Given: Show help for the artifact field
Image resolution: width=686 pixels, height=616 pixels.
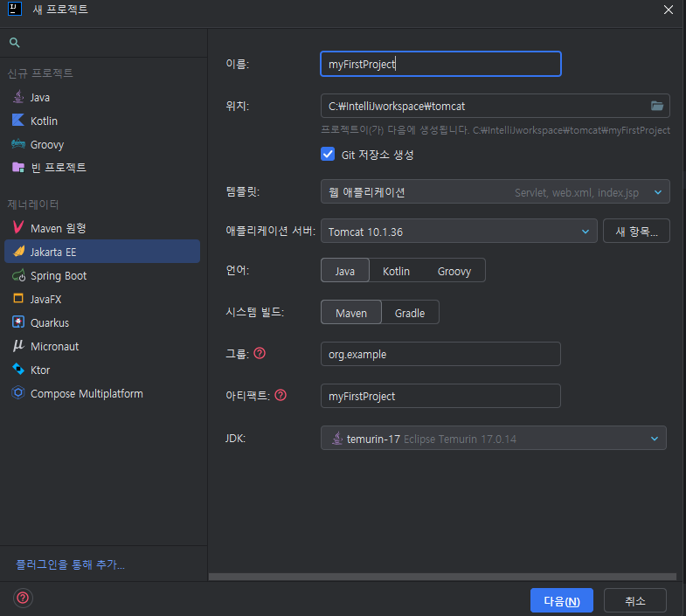Looking at the screenshot, I should [x=281, y=395].
